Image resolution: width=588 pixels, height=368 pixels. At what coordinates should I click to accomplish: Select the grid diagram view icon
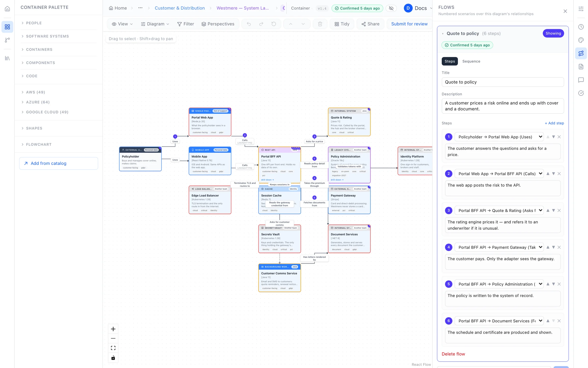(x=7, y=27)
